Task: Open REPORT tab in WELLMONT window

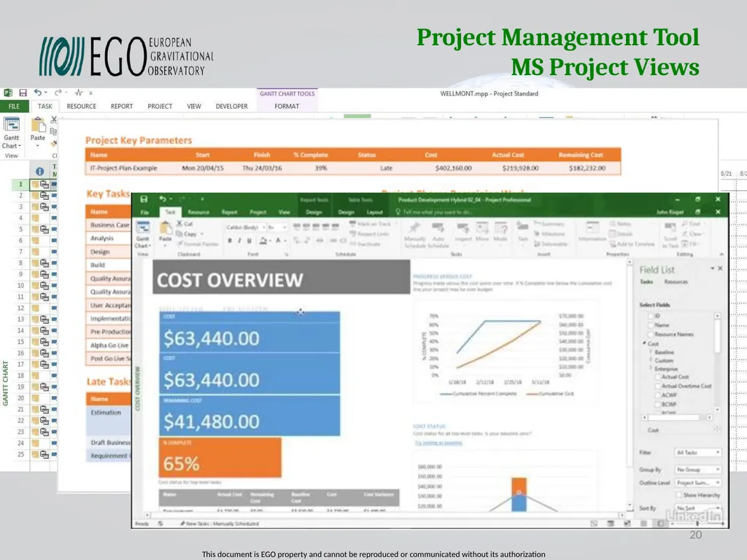Action: click(122, 106)
